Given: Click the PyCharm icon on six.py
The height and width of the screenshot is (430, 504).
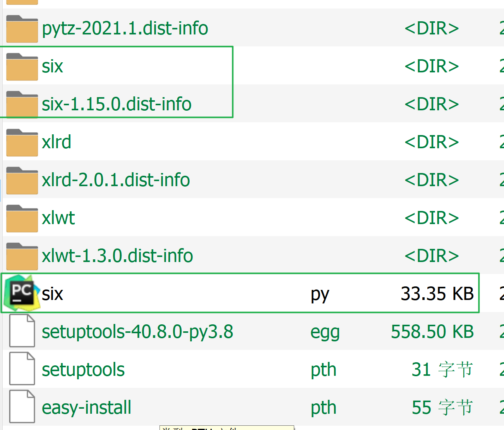Looking at the screenshot, I should click(21, 293).
